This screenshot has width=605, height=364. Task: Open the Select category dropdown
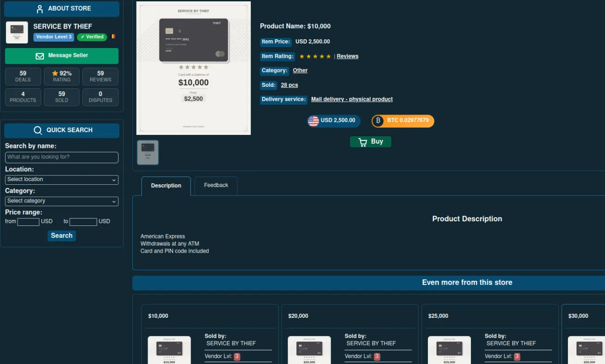pyautogui.click(x=62, y=201)
